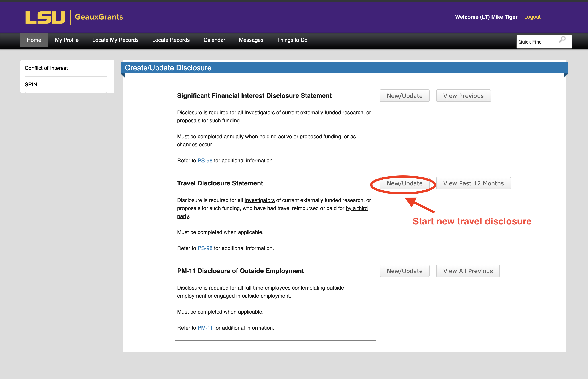Start New/Update Travel Disclosure Statement

(x=404, y=183)
